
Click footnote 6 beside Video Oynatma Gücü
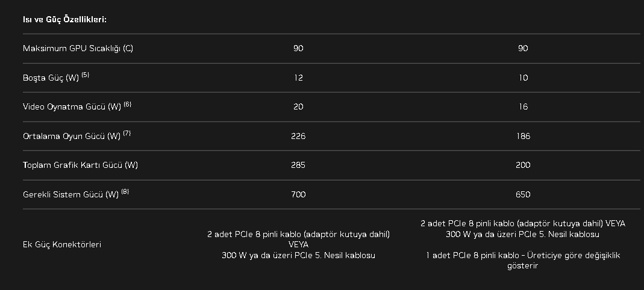(x=127, y=104)
